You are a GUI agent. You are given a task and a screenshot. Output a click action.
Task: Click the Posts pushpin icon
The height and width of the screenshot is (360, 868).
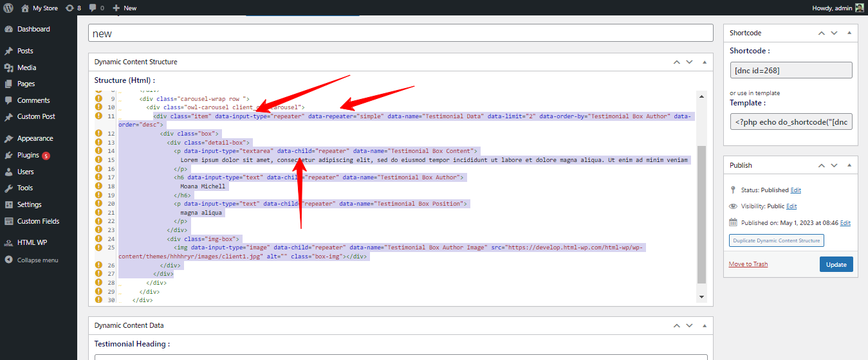click(9, 51)
